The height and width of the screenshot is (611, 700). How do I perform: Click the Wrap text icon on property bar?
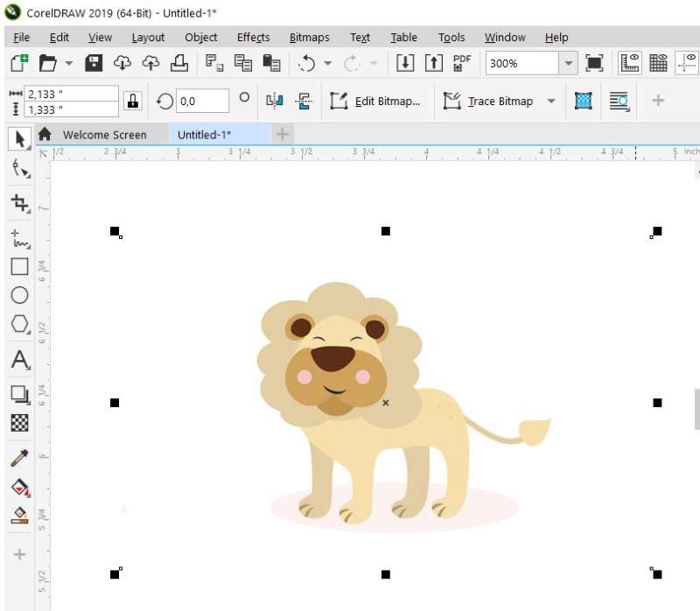619,102
